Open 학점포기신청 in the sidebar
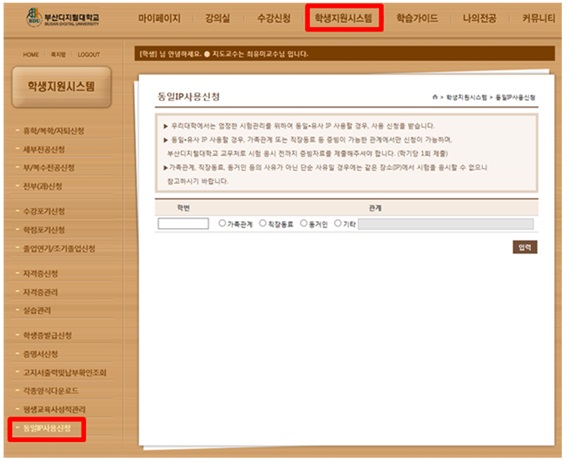567x462 pixels. tap(44, 230)
